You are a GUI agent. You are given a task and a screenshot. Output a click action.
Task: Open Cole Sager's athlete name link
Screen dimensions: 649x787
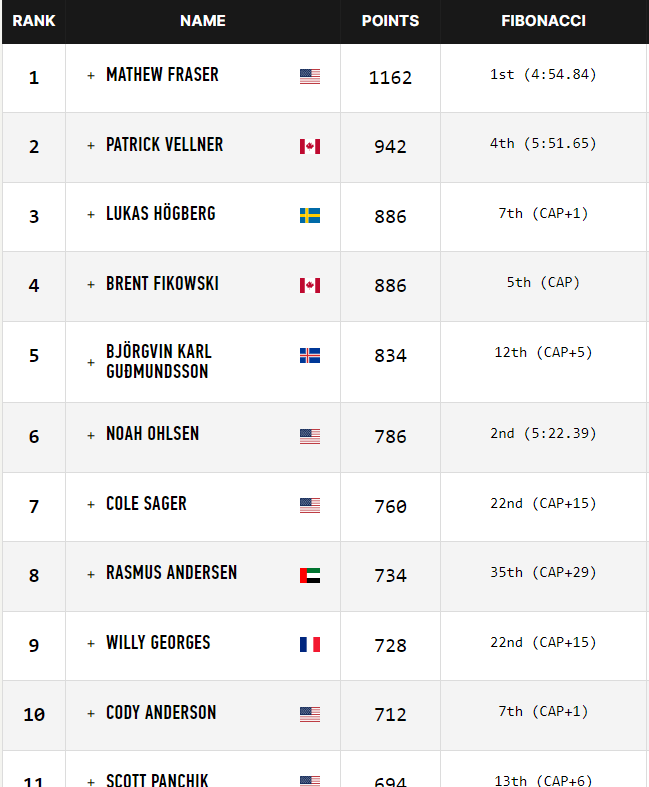point(146,503)
